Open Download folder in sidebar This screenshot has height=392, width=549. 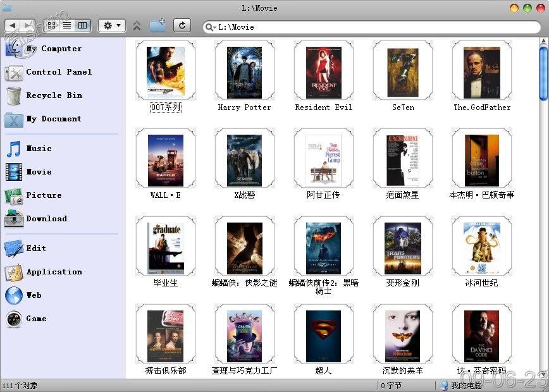[35, 219]
